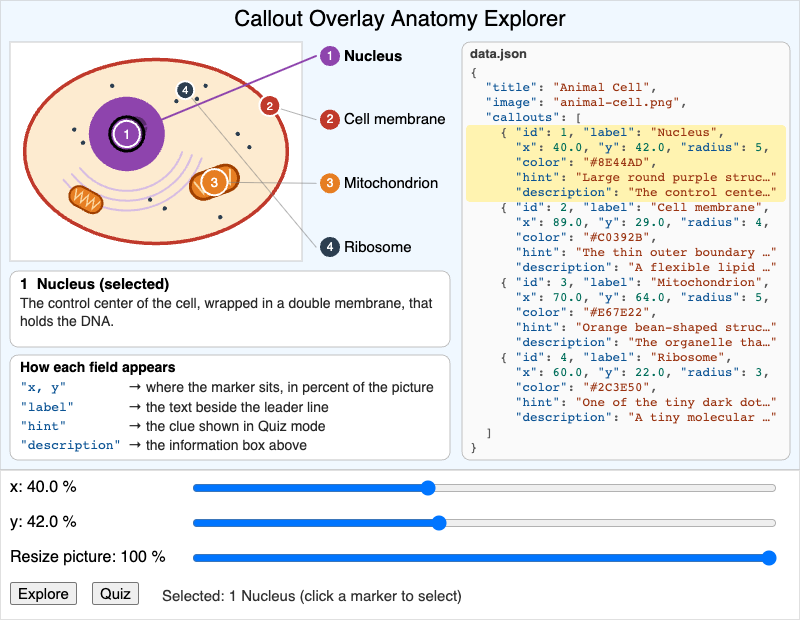Click the "Large round purple struc…" hint line

[x=646, y=178]
